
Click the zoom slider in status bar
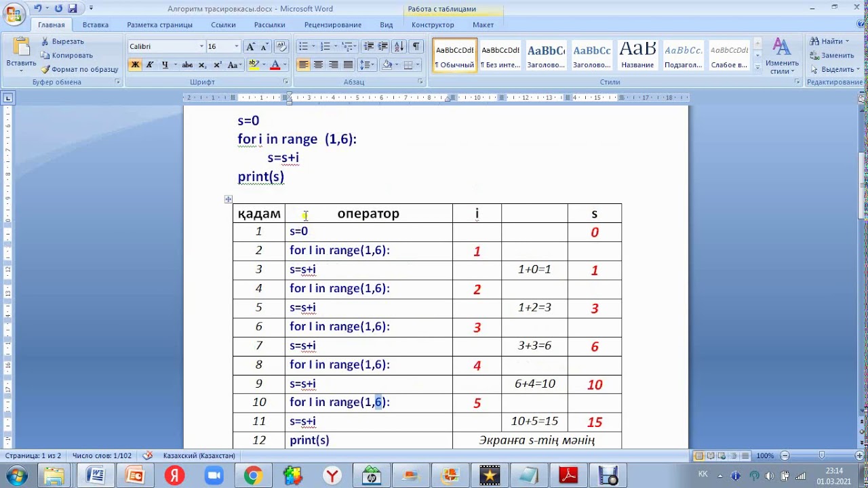(821, 455)
